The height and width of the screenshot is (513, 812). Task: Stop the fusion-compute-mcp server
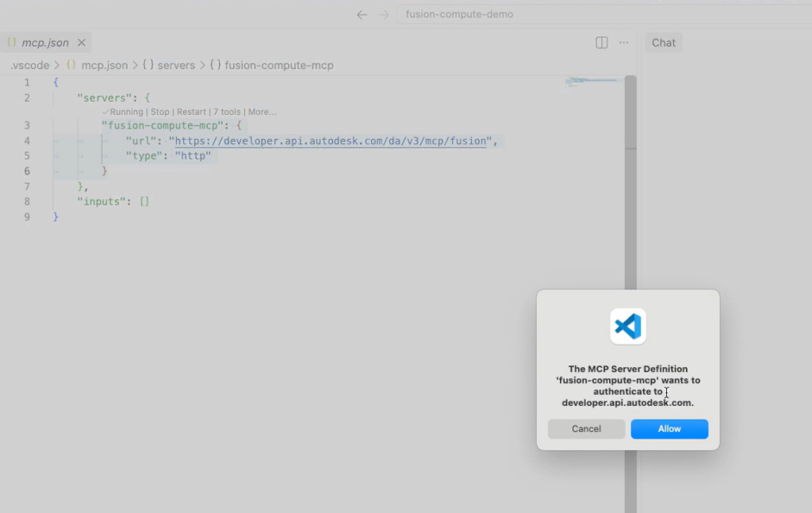coord(160,112)
